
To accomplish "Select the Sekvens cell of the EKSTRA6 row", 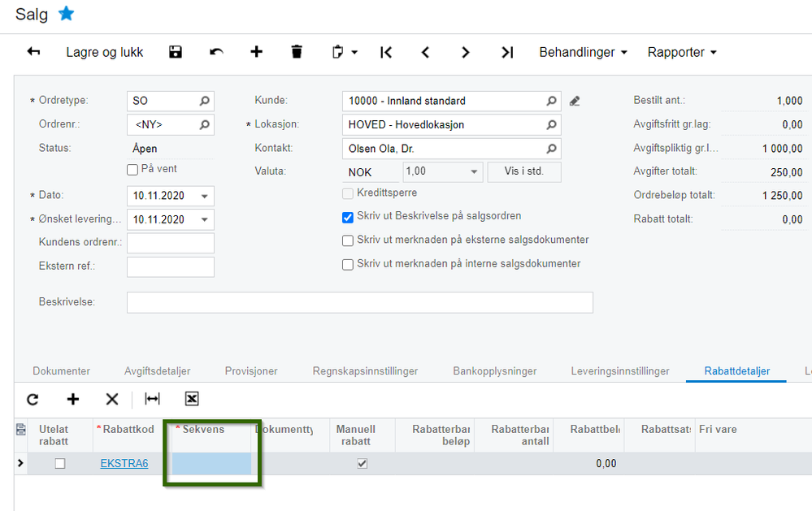I will pos(211,463).
